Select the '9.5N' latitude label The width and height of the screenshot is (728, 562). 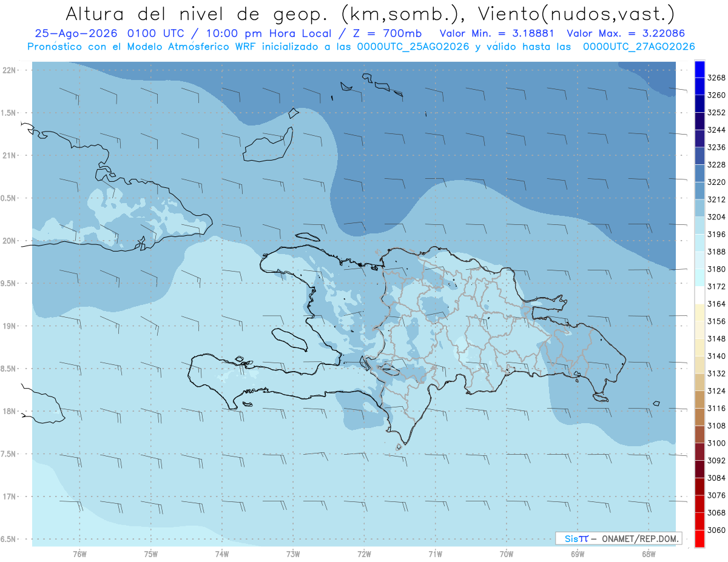point(9,283)
